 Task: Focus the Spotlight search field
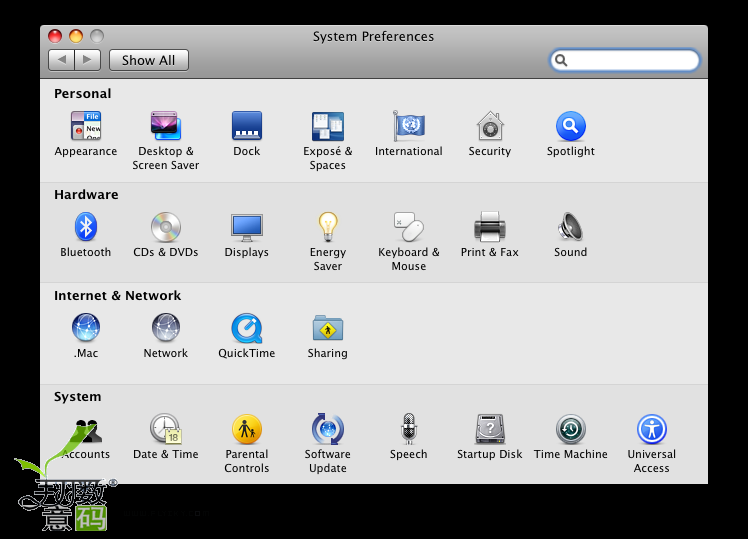coord(625,60)
